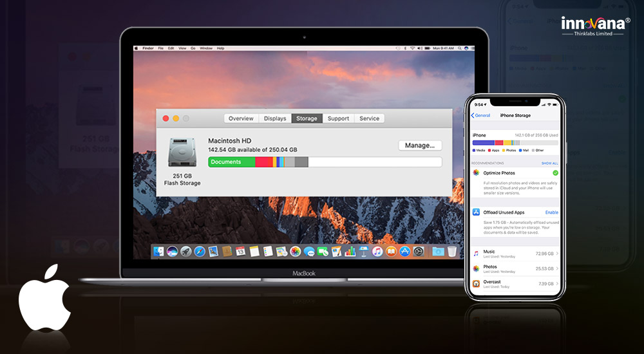Expand Music storage row chevron

(x=557, y=254)
